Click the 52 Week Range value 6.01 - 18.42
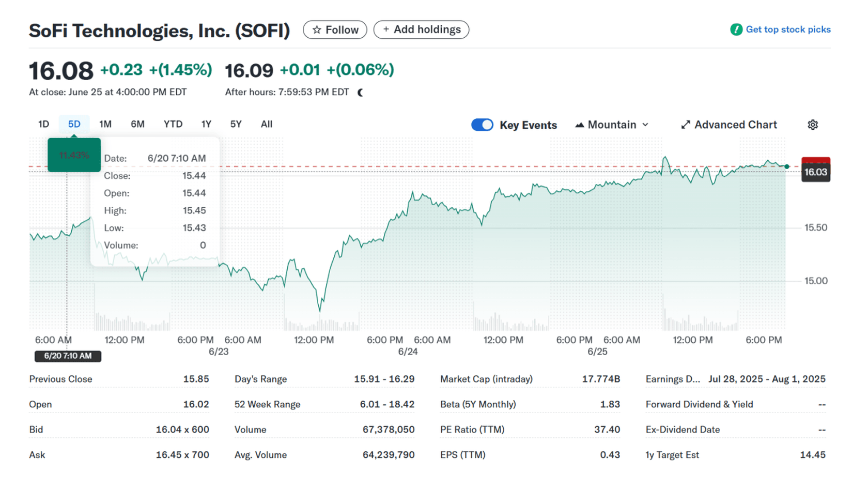Screen dimensions: 868x488 coord(387,404)
